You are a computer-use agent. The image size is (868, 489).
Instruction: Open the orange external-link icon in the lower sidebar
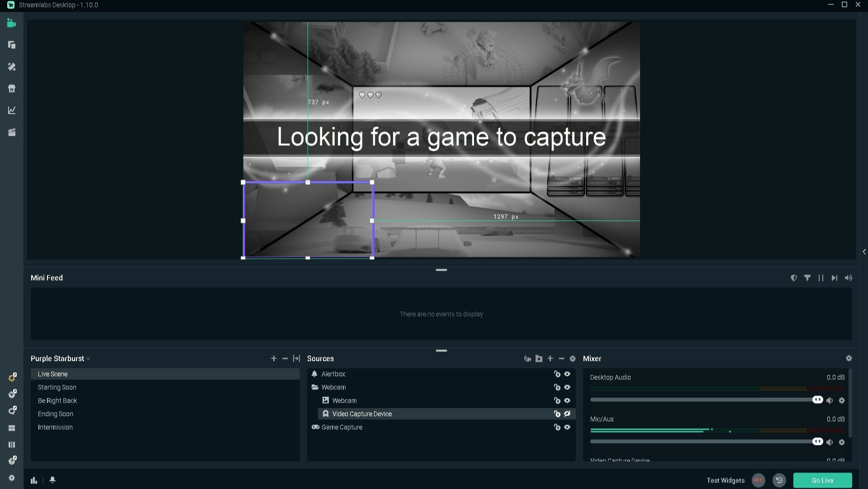pos(13,377)
